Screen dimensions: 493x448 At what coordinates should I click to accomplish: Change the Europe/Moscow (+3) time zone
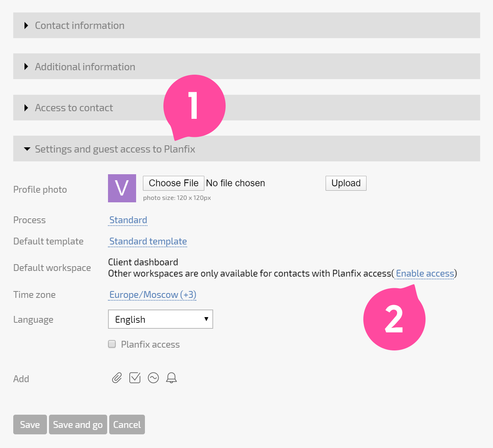coord(153,295)
